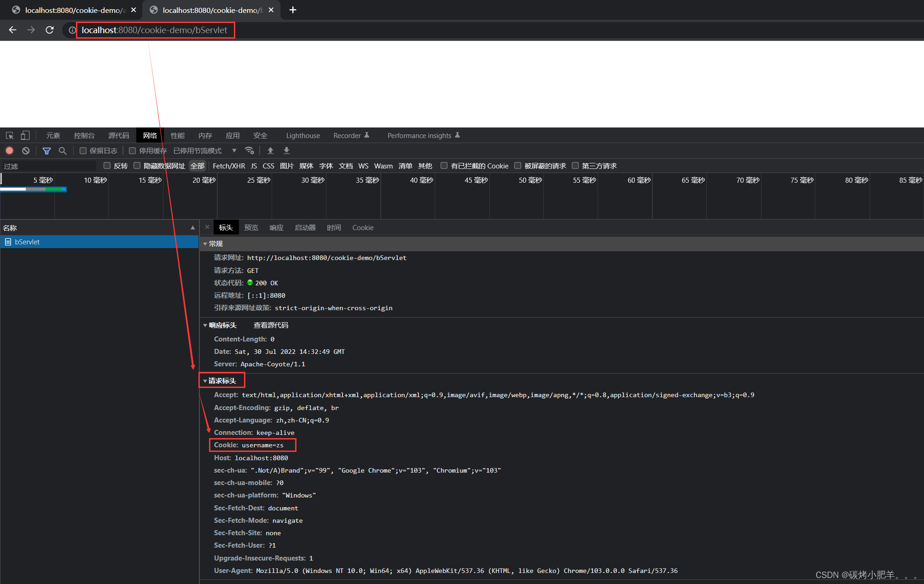924x584 pixels.
Task: Close the second browser tab
Action: point(271,10)
